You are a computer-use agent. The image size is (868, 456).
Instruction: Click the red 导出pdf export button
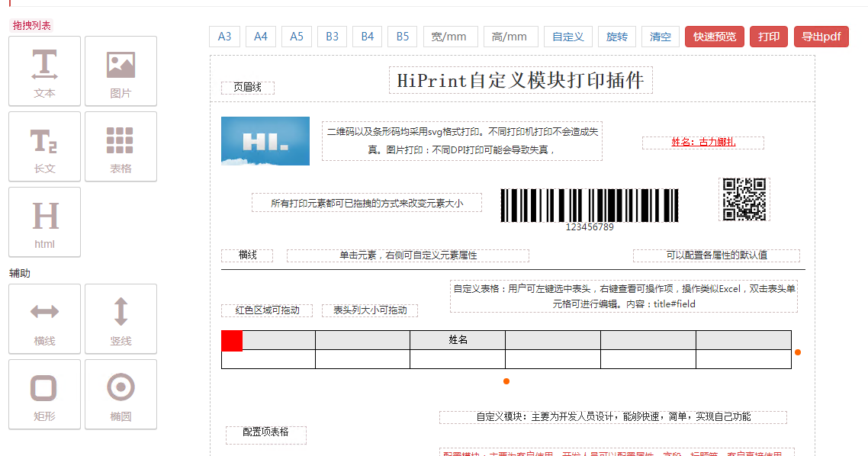point(821,37)
